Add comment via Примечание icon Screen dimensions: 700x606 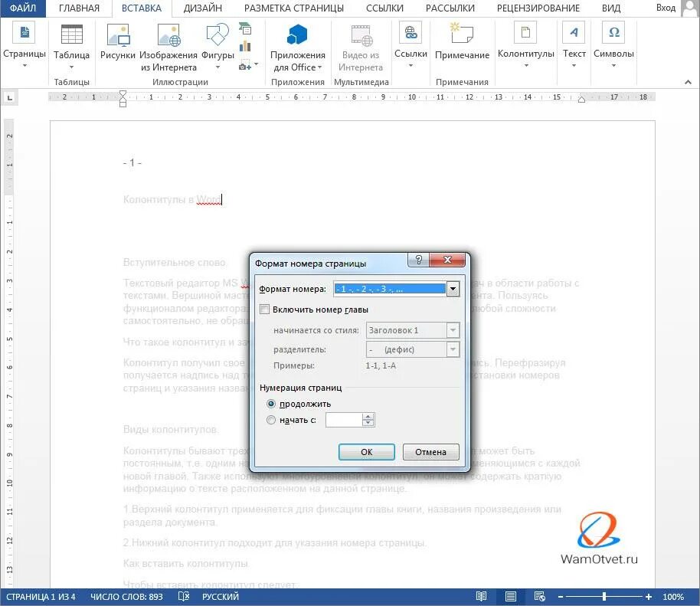click(x=462, y=33)
